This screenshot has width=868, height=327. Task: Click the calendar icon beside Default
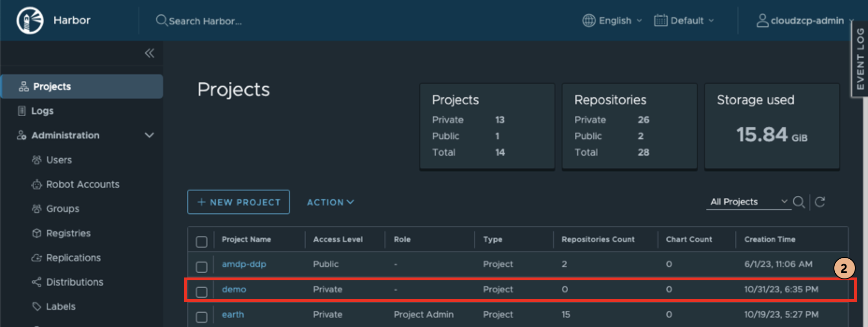click(x=660, y=21)
